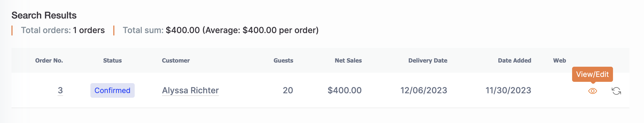
Task: Open customer Alyssa Richter's profile link
Action: 190,90
